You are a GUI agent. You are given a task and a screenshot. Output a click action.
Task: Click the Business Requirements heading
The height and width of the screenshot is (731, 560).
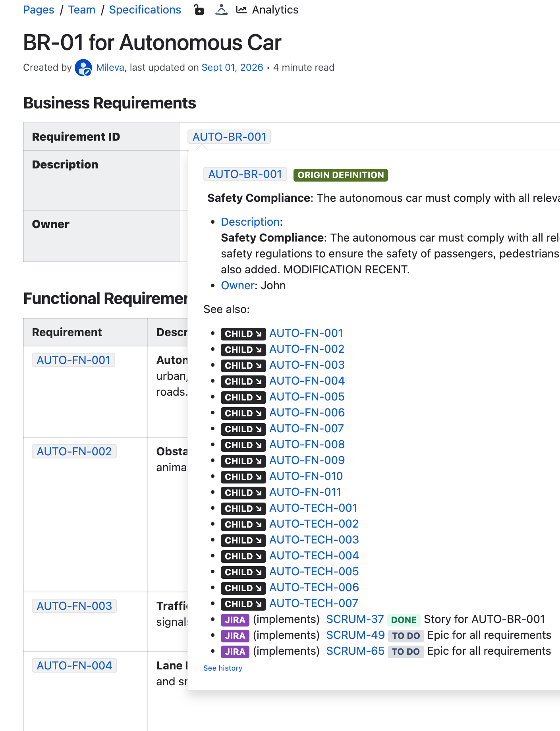pos(110,103)
